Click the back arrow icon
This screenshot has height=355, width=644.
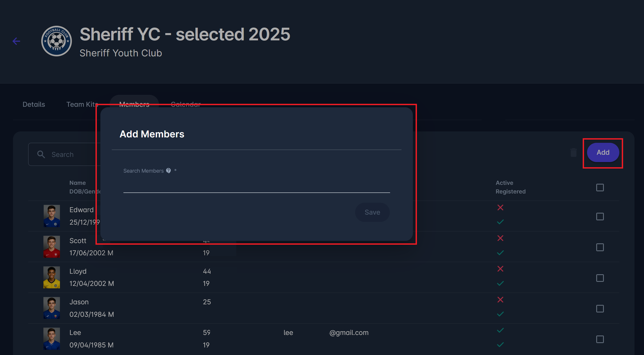coord(17,41)
